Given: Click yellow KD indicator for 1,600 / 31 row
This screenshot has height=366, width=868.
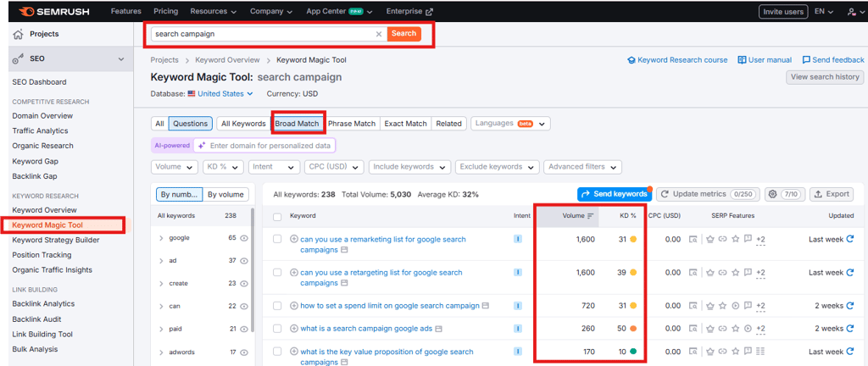Looking at the screenshot, I should point(633,240).
